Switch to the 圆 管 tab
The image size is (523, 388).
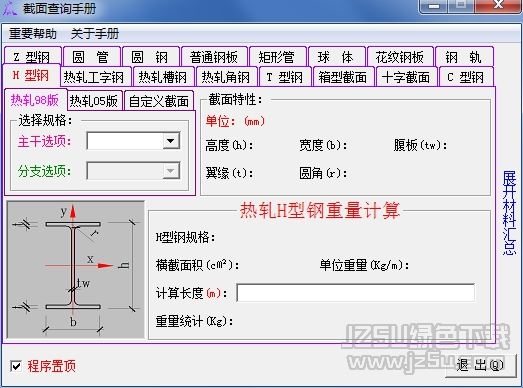pyautogui.click(x=91, y=57)
